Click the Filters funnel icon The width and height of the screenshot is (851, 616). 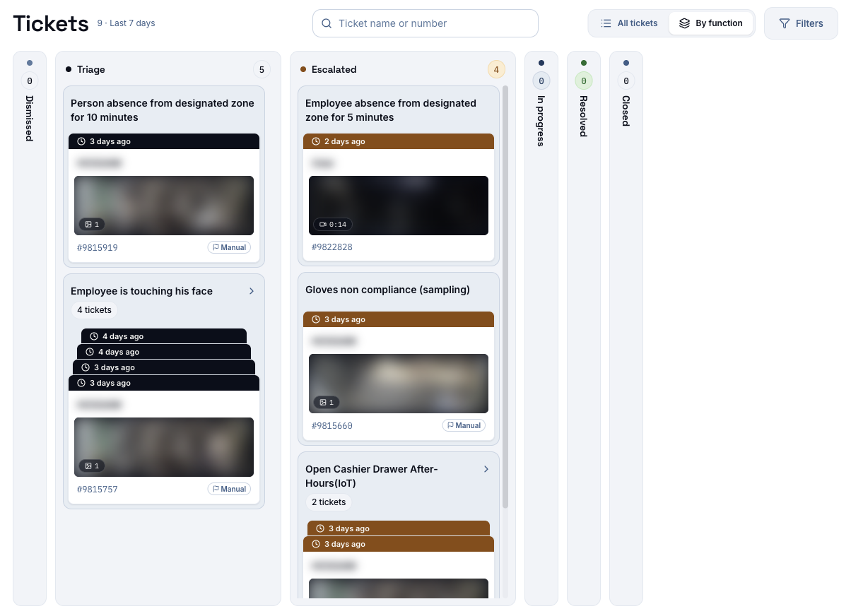pyautogui.click(x=785, y=23)
